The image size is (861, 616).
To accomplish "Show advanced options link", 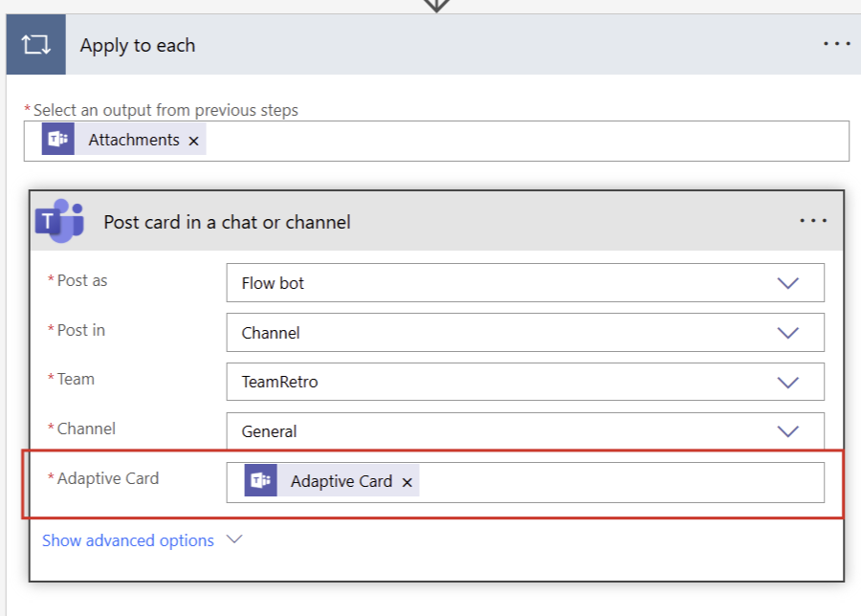I will [x=128, y=540].
